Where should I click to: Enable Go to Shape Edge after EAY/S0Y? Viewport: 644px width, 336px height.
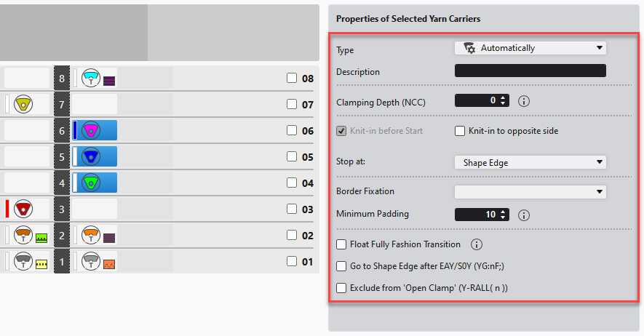pos(341,266)
